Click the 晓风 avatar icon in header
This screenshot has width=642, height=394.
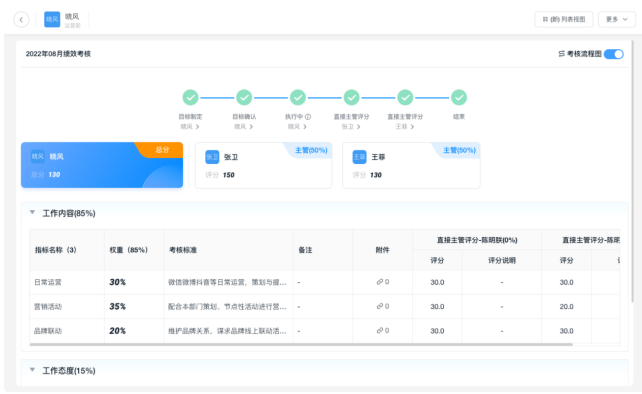(52, 19)
